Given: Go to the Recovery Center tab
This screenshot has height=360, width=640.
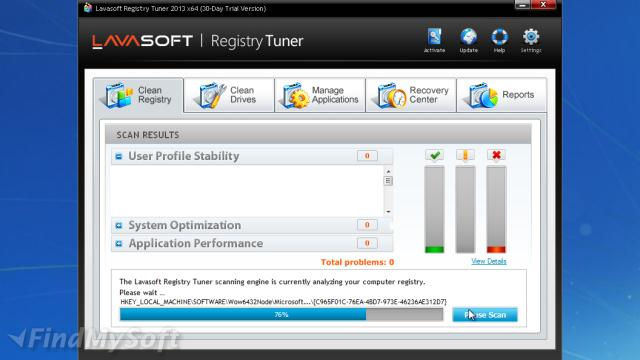Looking at the screenshot, I should (411, 95).
